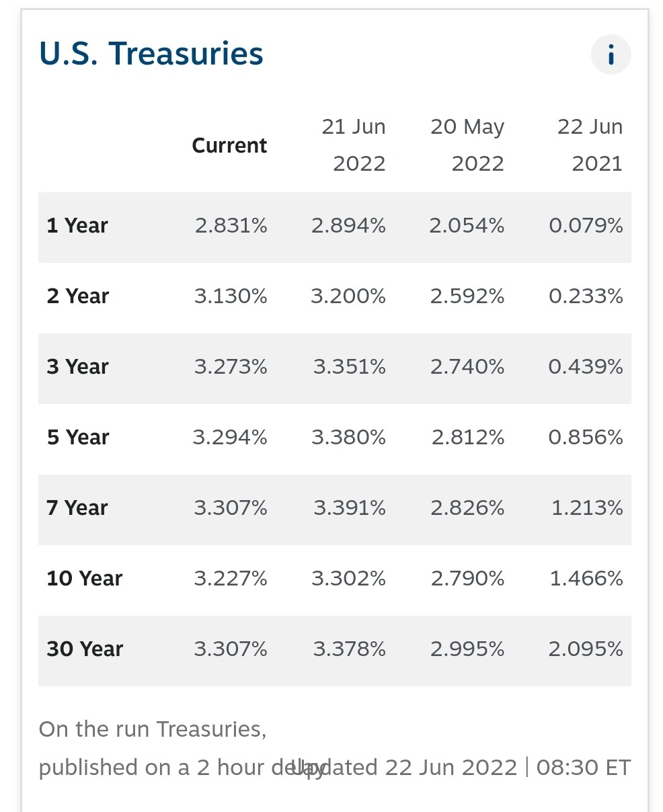Select the 22 Jun 2021 column header
This screenshot has height=812, width=663.
pos(590,145)
